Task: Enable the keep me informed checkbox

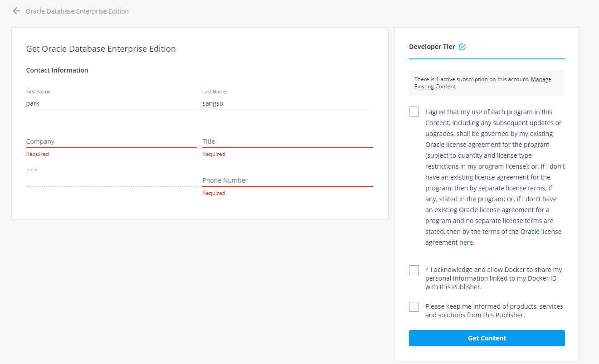Action: click(x=414, y=307)
